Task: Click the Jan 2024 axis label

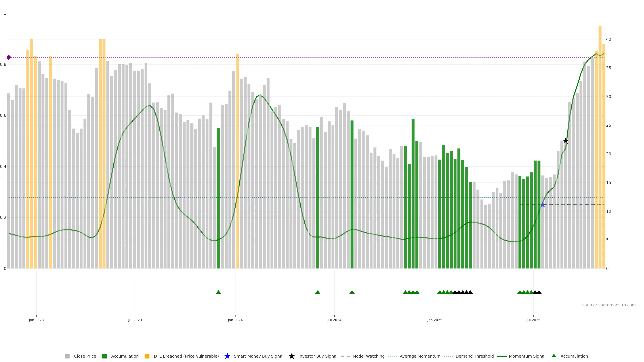Action: (235, 320)
